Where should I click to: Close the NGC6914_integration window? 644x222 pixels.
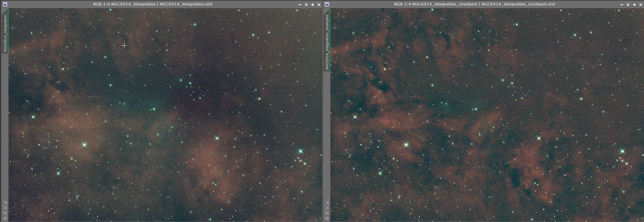tap(319, 5)
